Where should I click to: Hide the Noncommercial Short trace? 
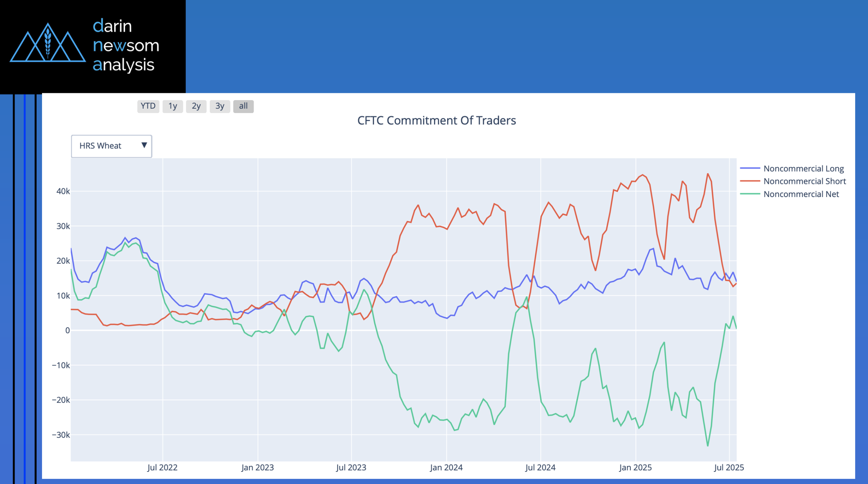pyautogui.click(x=804, y=181)
